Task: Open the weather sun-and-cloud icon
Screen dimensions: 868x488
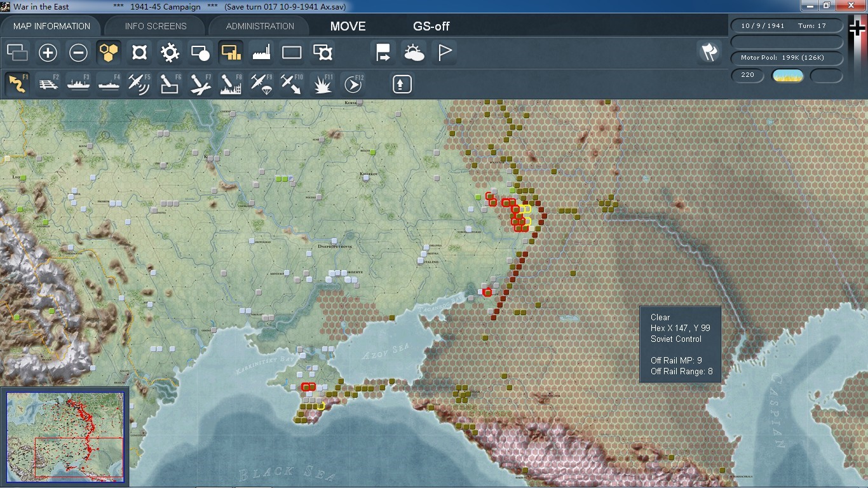Action: click(414, 52)
